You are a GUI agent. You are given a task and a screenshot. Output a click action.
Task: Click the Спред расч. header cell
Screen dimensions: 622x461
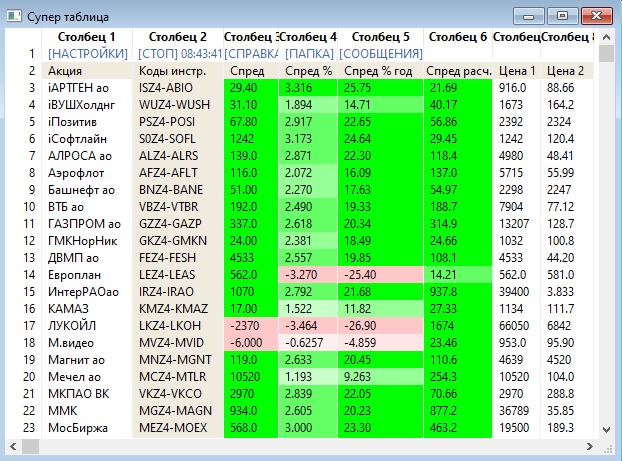(459, 71)
